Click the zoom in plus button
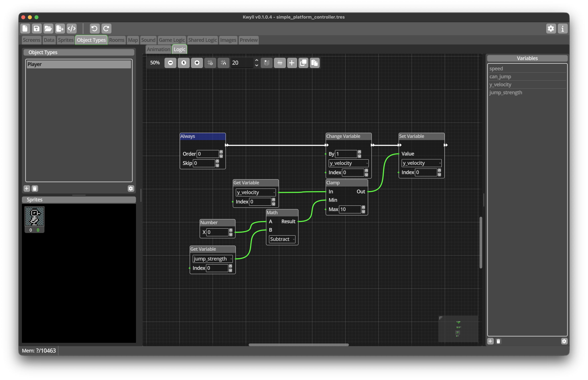 point(197,63)
